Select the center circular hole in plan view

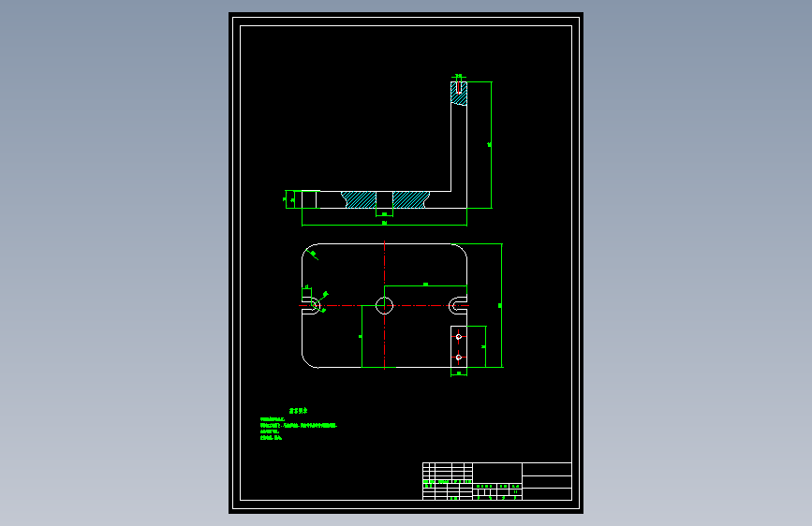point(384,305)
